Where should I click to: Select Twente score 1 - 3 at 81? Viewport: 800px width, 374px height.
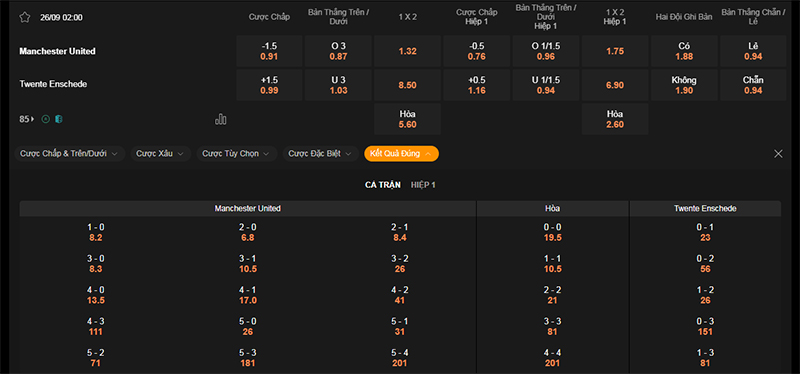pos(705,358)
